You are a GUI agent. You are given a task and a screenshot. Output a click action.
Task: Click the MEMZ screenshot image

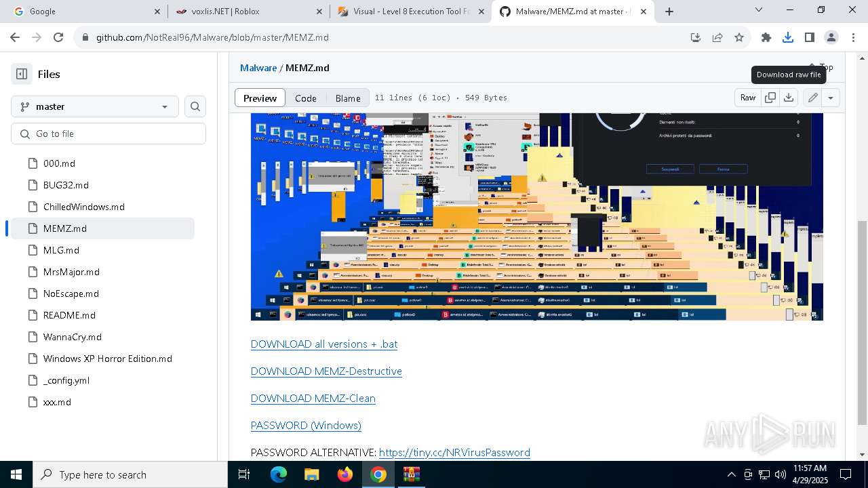(537, 217)
